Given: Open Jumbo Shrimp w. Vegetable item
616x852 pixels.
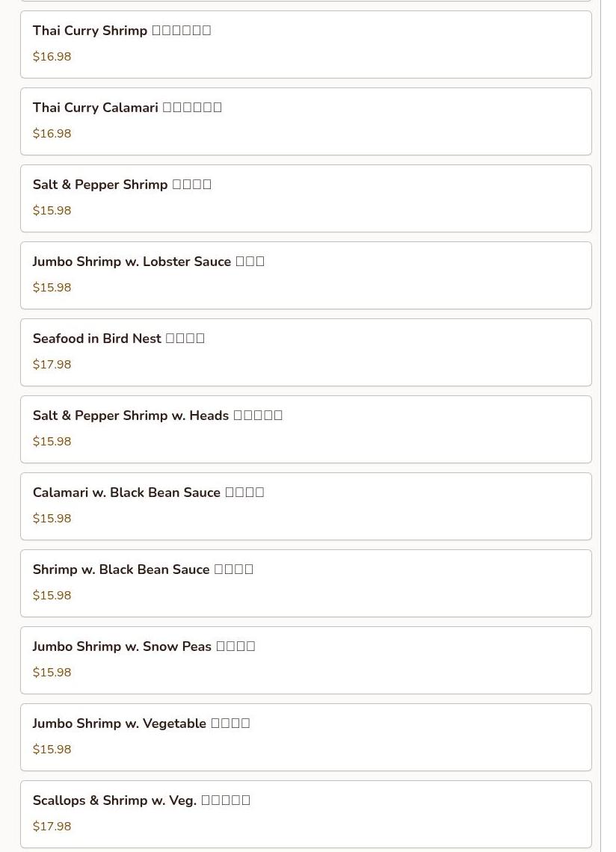Looking at the screenshot, I should pyautogui.click(x=306, y=738).
